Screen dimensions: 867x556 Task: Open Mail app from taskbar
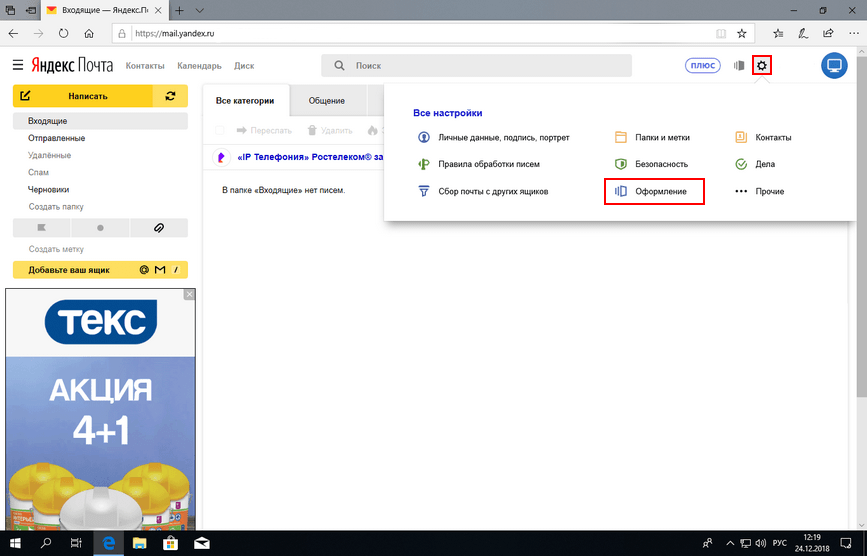202,543
